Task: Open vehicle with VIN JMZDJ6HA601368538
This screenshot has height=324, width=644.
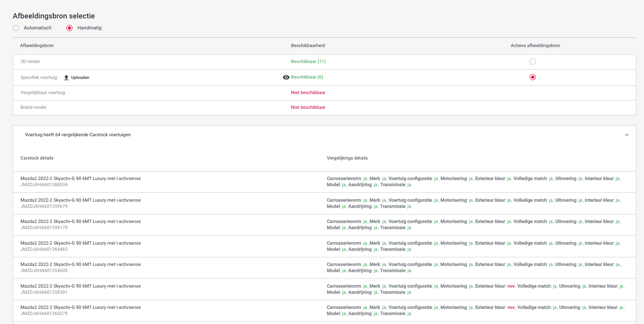Action: point(44,185)
